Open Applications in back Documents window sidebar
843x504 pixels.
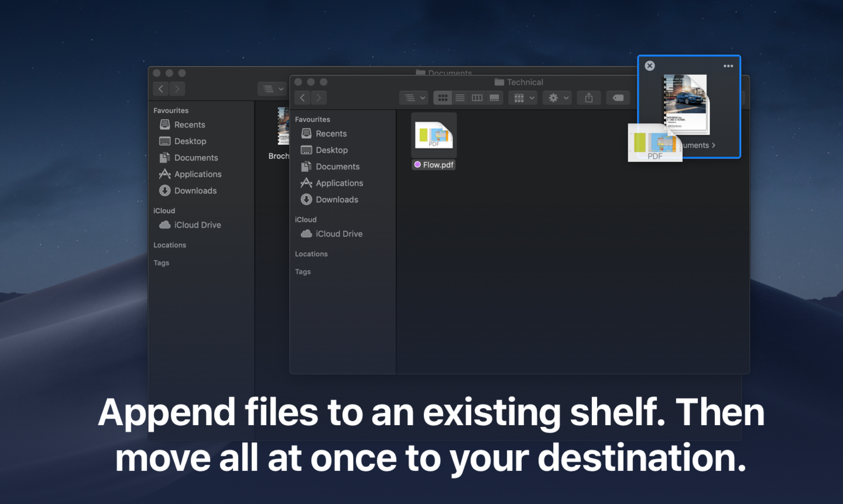[197, 174]
